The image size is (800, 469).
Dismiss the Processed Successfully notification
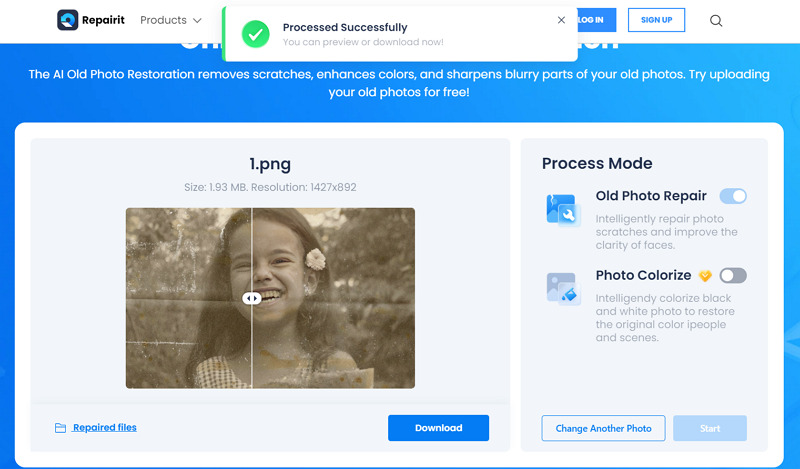561,20
